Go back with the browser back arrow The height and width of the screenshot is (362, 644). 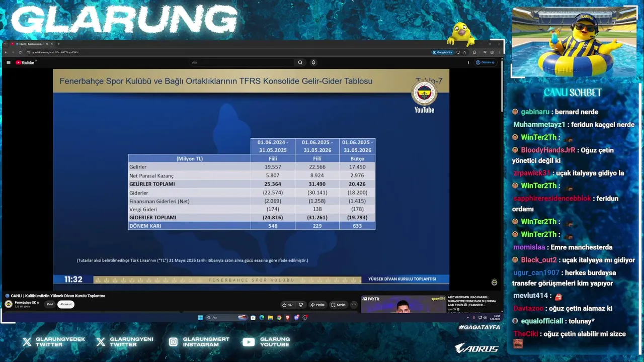(6, 52)
